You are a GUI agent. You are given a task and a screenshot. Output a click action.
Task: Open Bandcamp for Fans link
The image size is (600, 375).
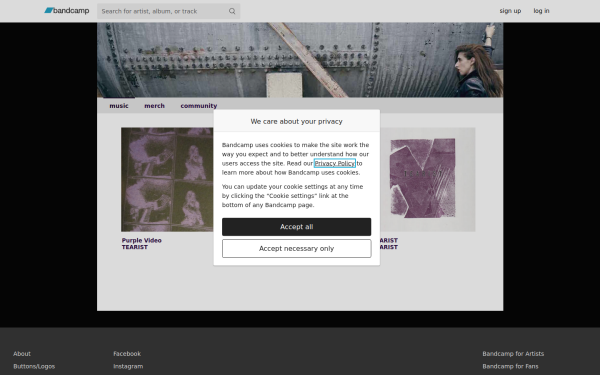[x=510, y=366]
